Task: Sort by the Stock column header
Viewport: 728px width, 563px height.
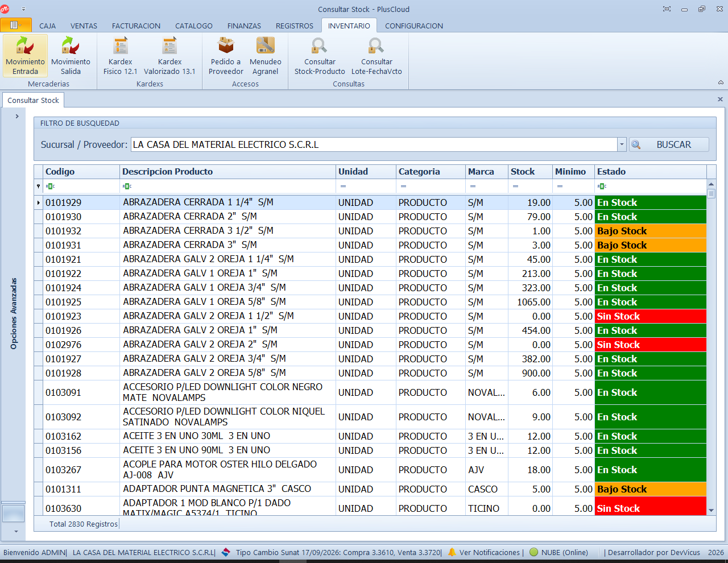Action: coord(530,172)
